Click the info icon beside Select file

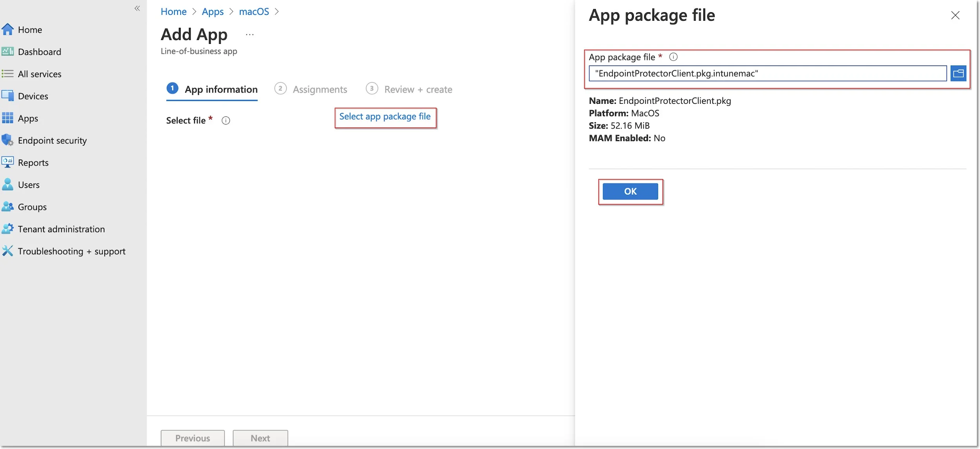(x=226, y=120)
